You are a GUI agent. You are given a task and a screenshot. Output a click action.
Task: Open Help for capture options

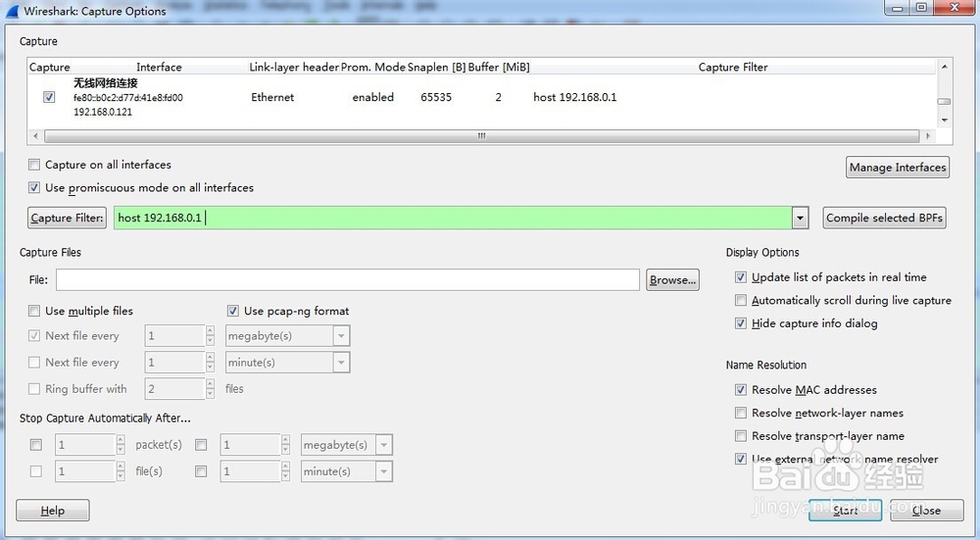tap(53, 510)
